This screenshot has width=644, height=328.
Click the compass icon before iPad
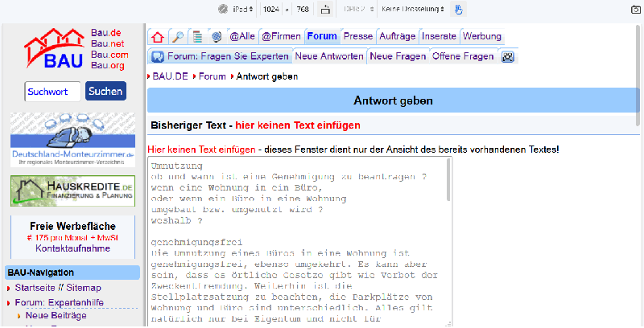[223, 9]
